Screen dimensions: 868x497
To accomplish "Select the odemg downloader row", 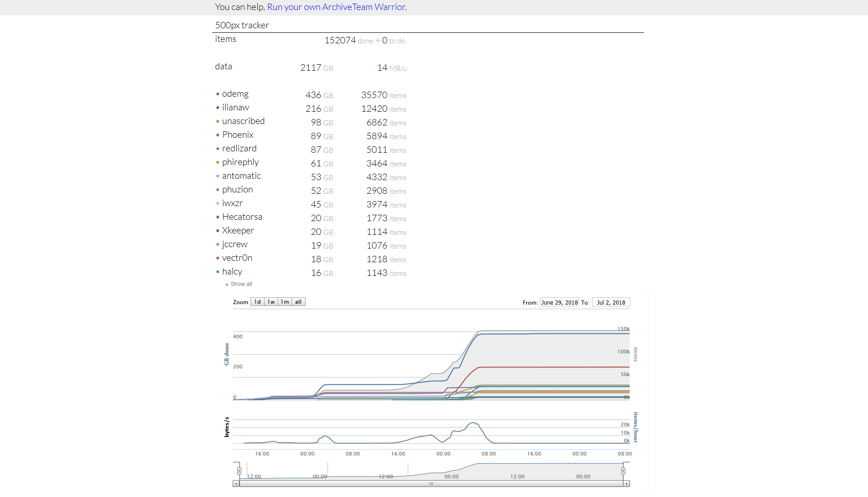I will tap(311, 94).
